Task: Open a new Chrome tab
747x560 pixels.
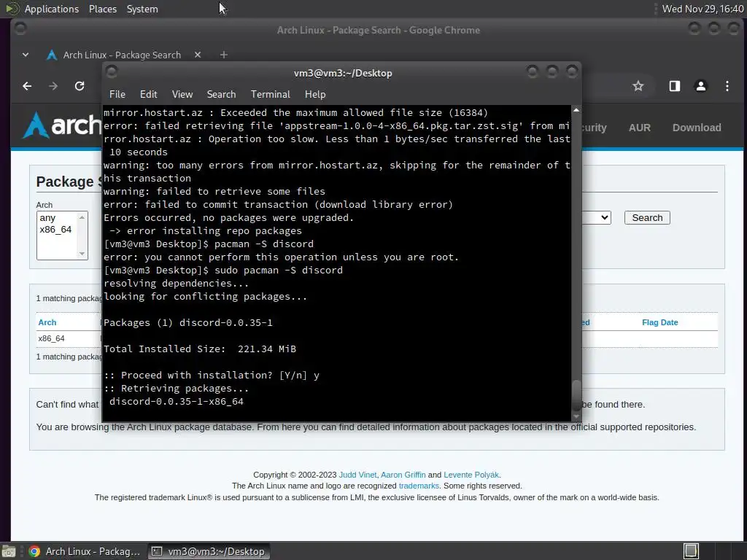Action: (223, 55)
